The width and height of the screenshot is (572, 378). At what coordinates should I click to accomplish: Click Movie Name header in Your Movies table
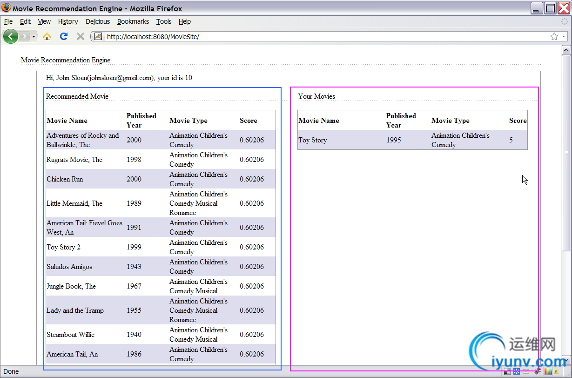[318, 120]
